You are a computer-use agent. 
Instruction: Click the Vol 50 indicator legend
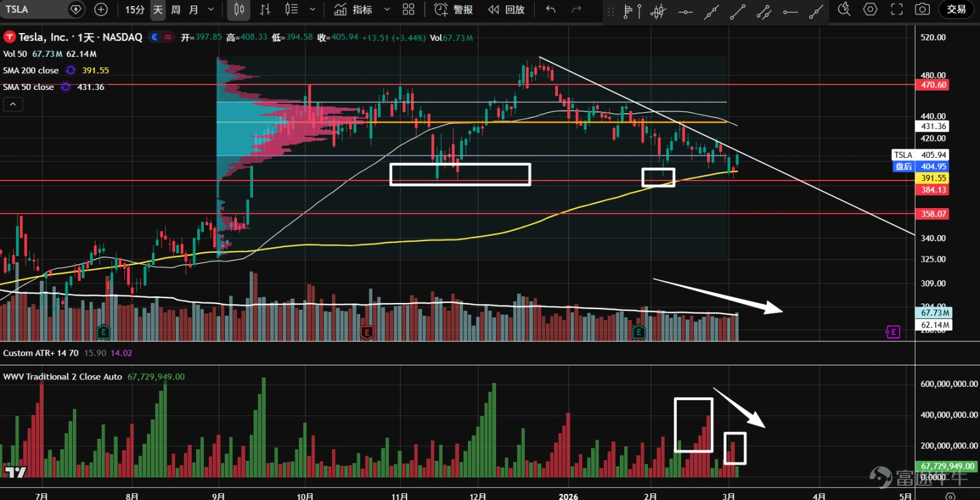(15, 54)
